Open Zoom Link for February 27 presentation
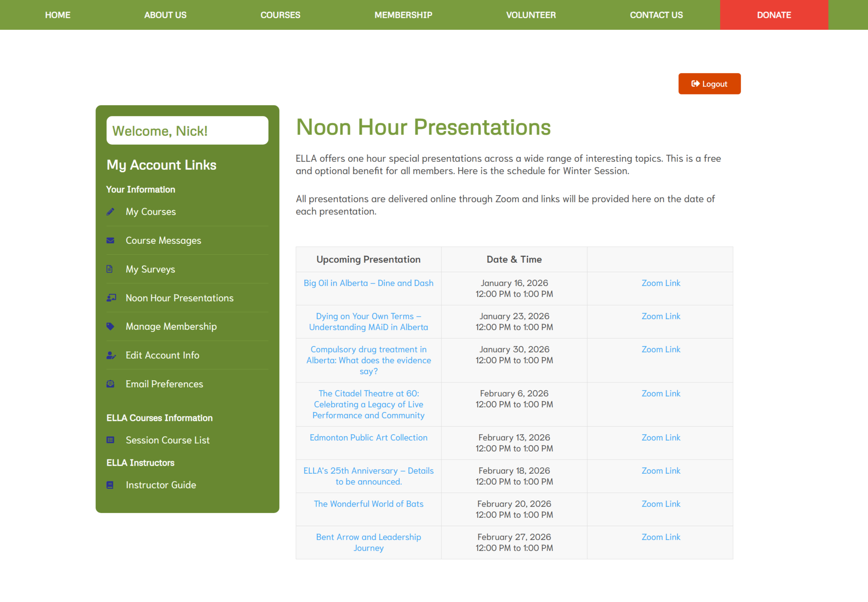Image resolution: width=868 pixels, height=602 pixels. coord(661,537)
